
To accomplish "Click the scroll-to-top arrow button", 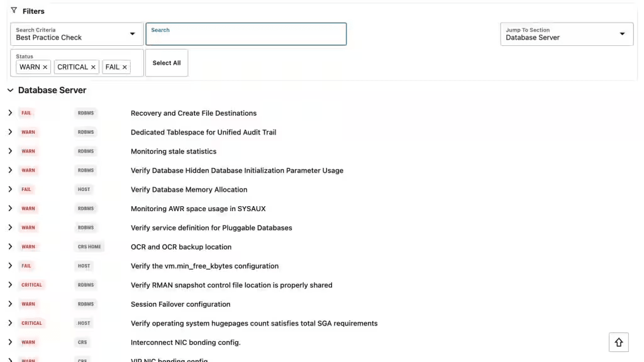I will (x=619, y=343).
